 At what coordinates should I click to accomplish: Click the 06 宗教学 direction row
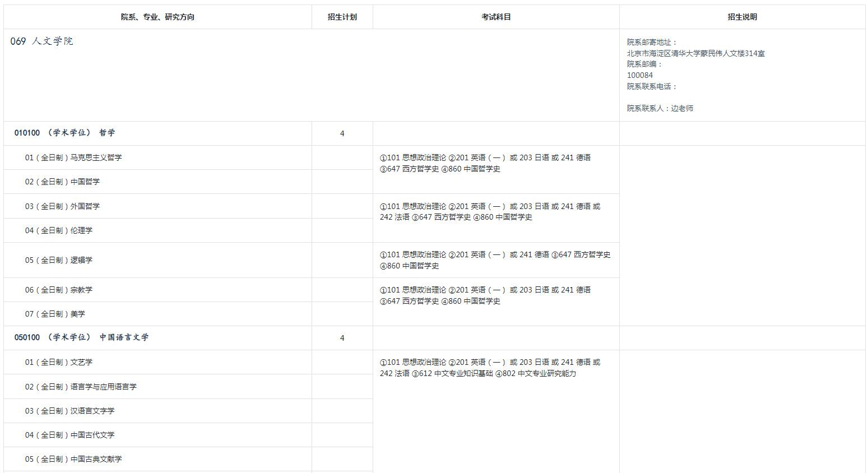tap(59, 290)
